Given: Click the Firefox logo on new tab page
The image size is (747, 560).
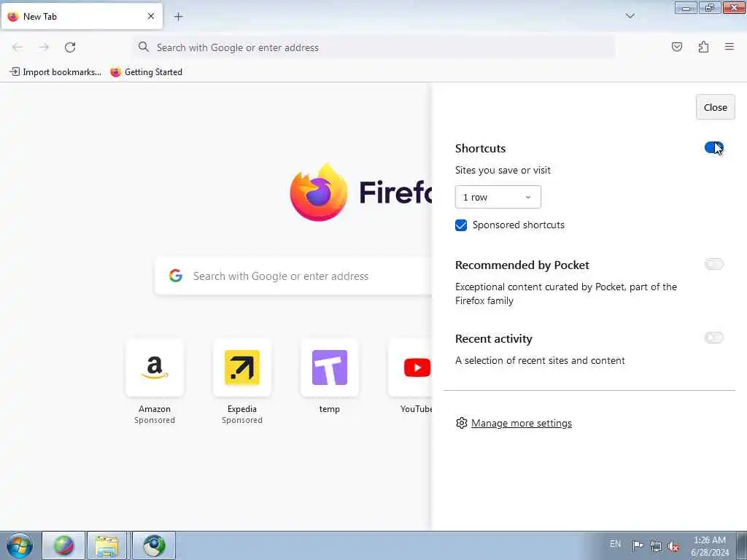Looking at the screenshot, I should click(x=319, y=192).
